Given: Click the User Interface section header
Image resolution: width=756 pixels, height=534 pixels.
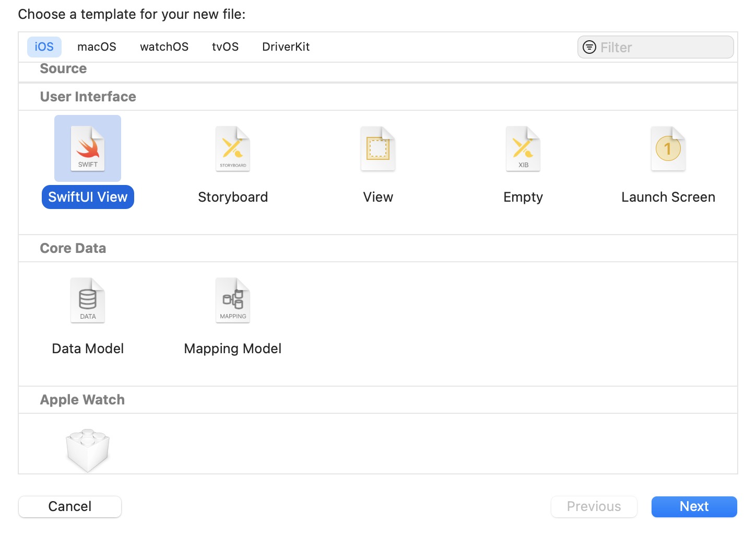Looking at the screenshot, I should [88, 97].
